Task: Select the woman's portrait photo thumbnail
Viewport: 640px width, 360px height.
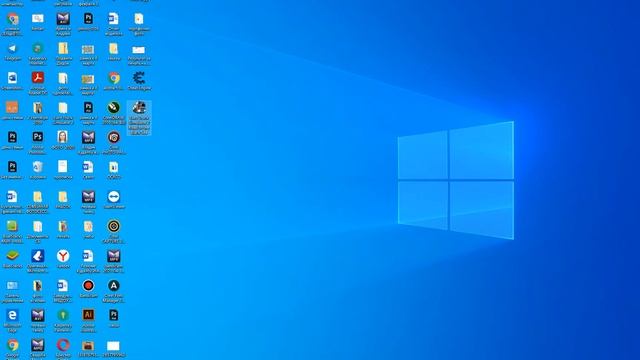Action: 63,137
